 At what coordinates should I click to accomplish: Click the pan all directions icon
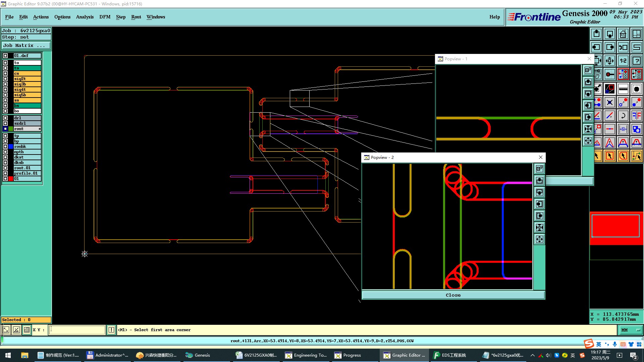point(610,61)
